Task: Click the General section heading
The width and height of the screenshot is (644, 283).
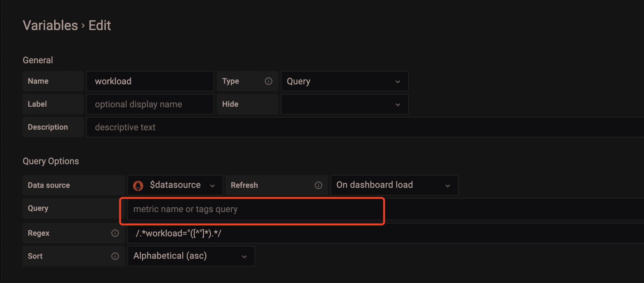Action: [x=37, y=60]
